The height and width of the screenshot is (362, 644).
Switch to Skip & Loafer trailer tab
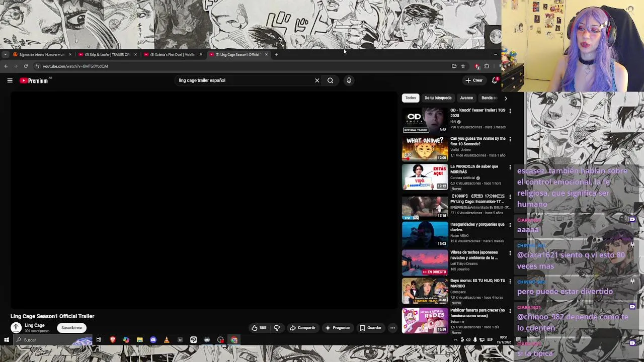coord(107,54)
